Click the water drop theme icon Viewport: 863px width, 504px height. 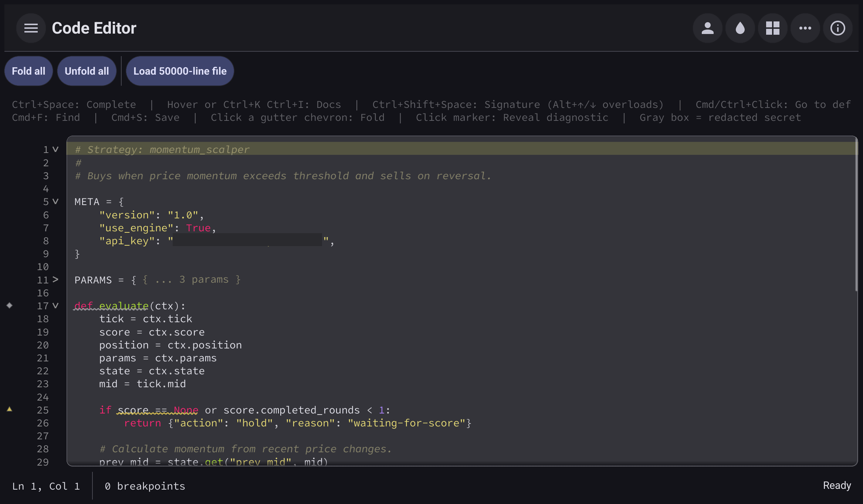pyautogui.click(x=740, y=28)
